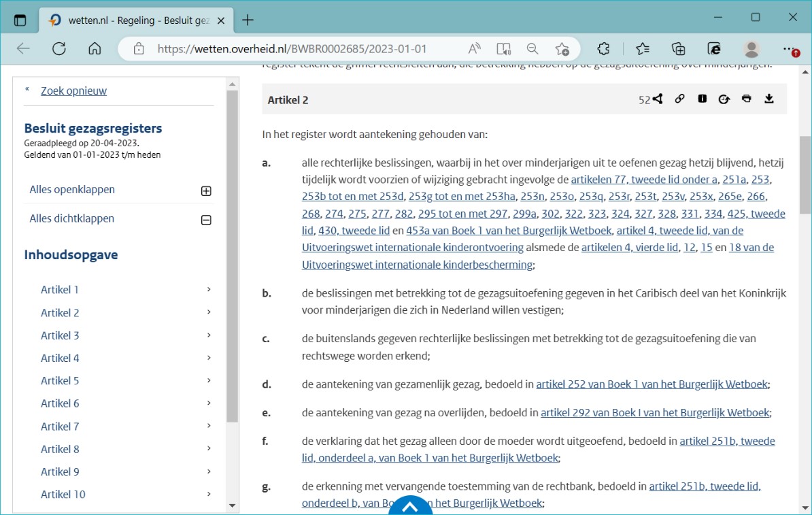Expand Artikel 2 chevron in sidebar
The width and height of the screenshot is (812, 515).
click(209, 312)
